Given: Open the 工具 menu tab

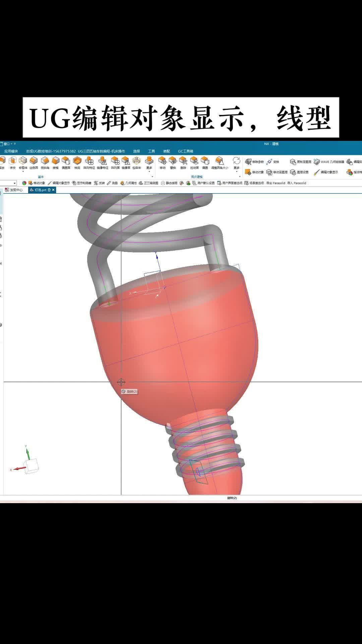Looking at the screenshot, I should coord(152,151).
